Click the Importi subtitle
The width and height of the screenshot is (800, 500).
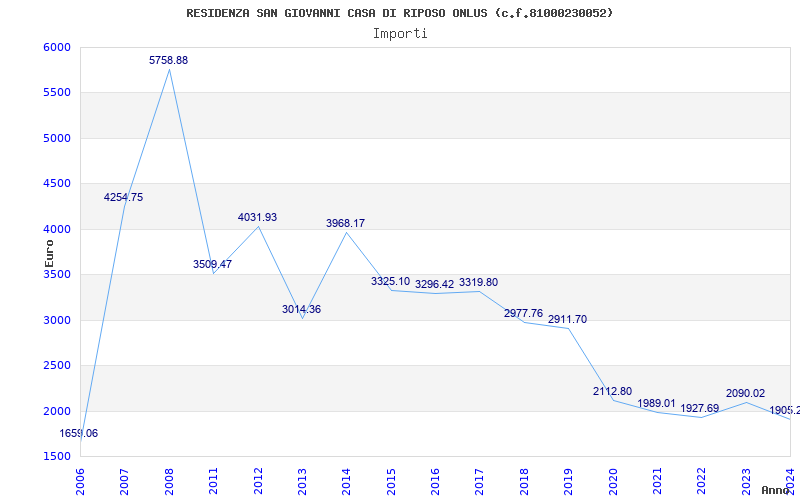(x=400, y=34)
